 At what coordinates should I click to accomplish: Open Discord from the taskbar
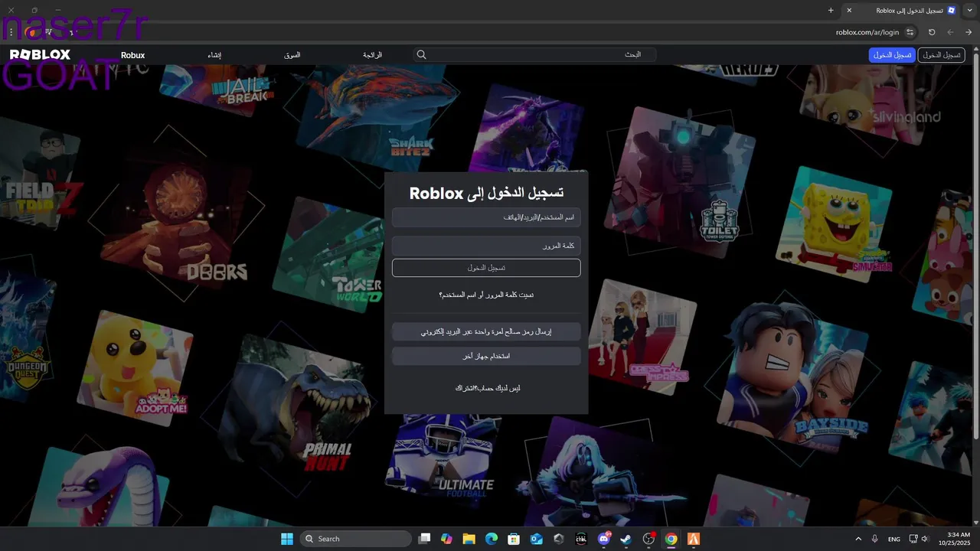604,539
